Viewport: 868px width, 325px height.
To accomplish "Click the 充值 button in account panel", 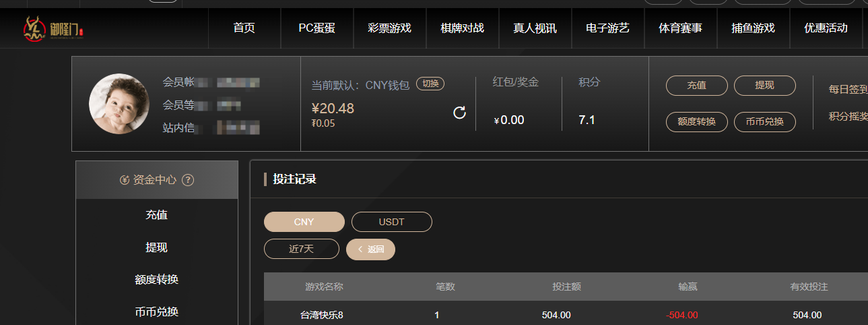I will [697, 86].
